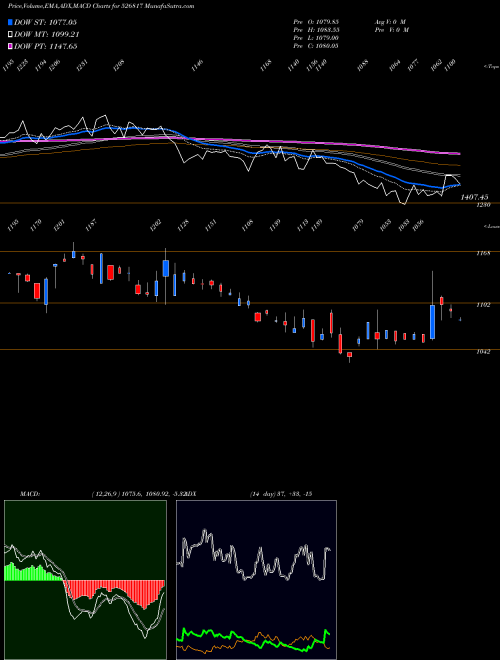The image size is (500, 660).
Task: Click the 'MACD:' indicator heading
Action: tap(30, 494)
